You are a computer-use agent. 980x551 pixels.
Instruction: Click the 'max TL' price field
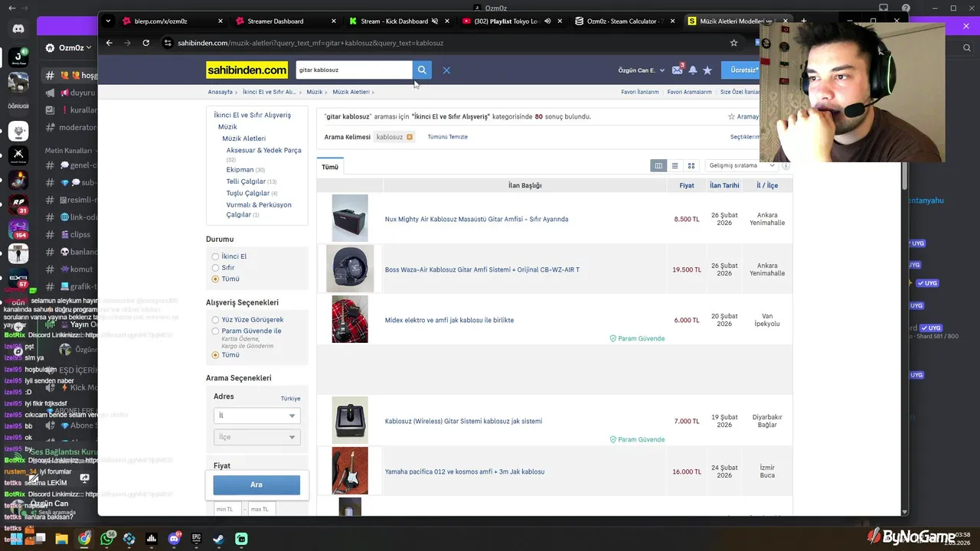click(262, 509)
